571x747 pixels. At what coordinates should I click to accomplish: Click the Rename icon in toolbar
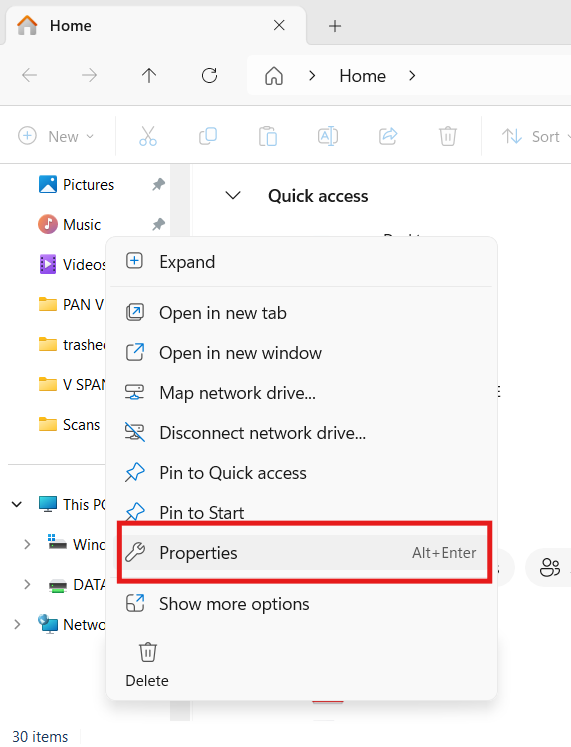328,136
